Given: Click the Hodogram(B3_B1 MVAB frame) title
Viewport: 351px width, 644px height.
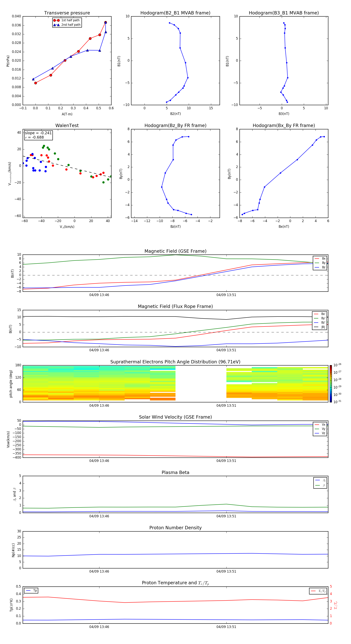Looking at the screenshot, I should coord(284,13).
